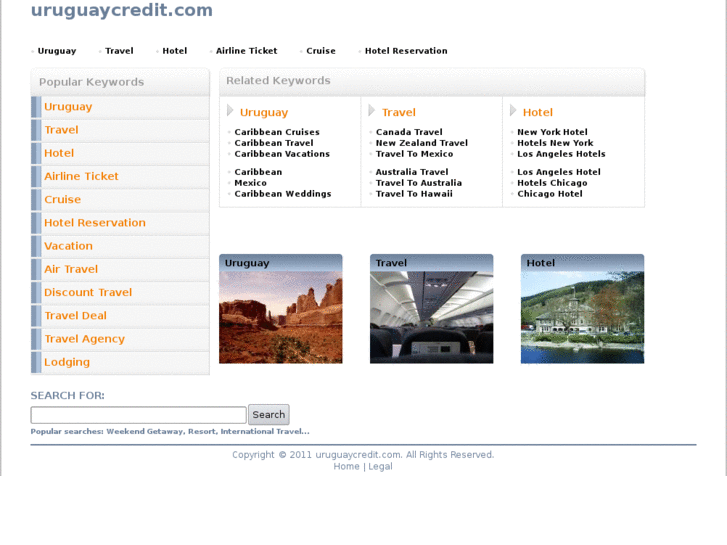Select Hotel in the top navigation bar

point(175,51)
